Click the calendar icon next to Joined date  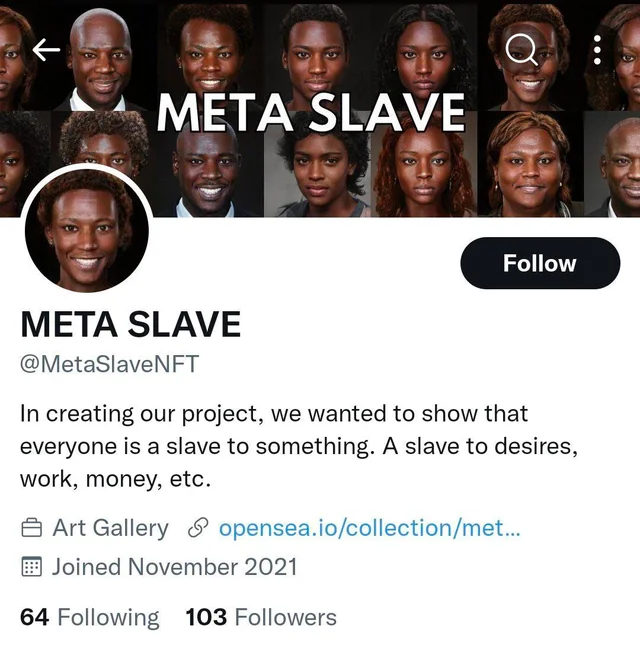tap(32, 567)
